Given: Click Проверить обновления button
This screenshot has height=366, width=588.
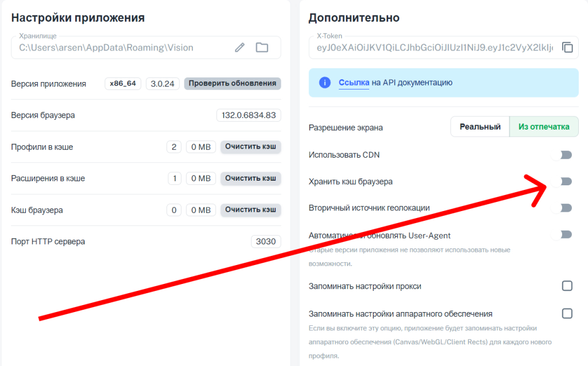Looking at the screenshot, I should pyautogui.click(x=233, y=83).
